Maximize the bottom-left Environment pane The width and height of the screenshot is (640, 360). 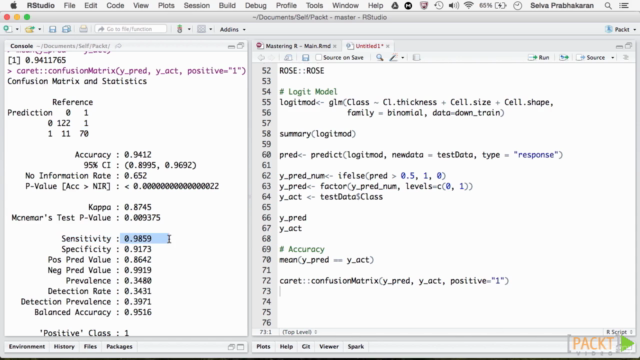[x=240, y=347]
